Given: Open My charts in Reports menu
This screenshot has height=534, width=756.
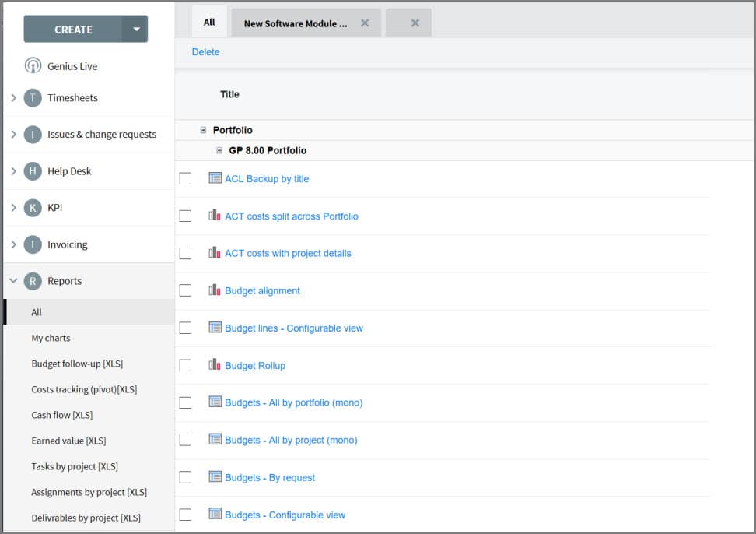Looking at the screenshot, I should coord(51,338).
